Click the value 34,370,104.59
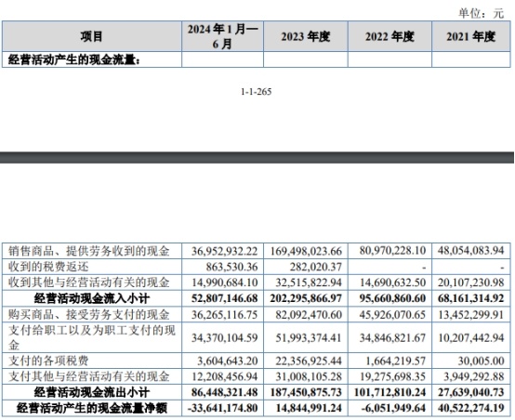 pyautogui.click(x=225, y=338)
